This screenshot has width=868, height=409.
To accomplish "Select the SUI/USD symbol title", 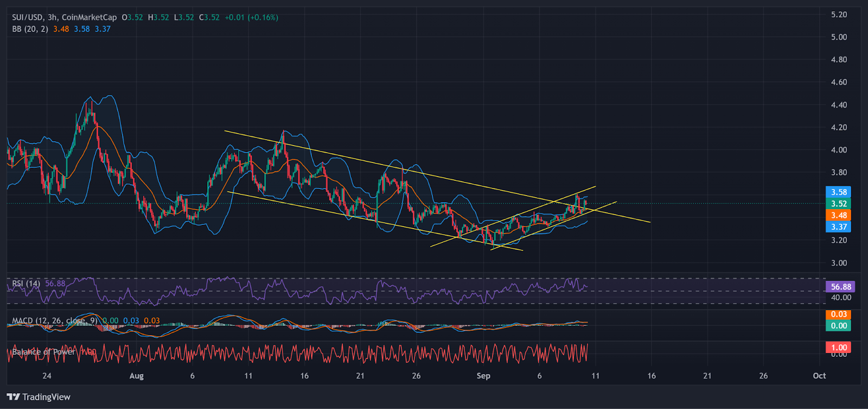I will 28,17.
